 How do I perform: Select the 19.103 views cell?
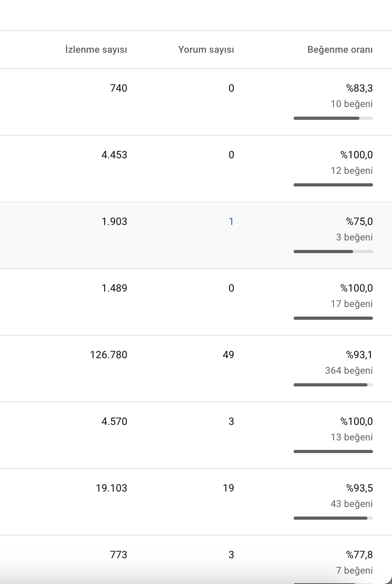tap(111, 488)
